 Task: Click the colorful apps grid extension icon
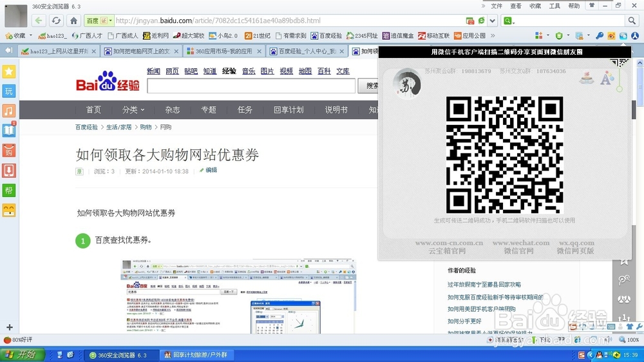(x=539, y=35)
